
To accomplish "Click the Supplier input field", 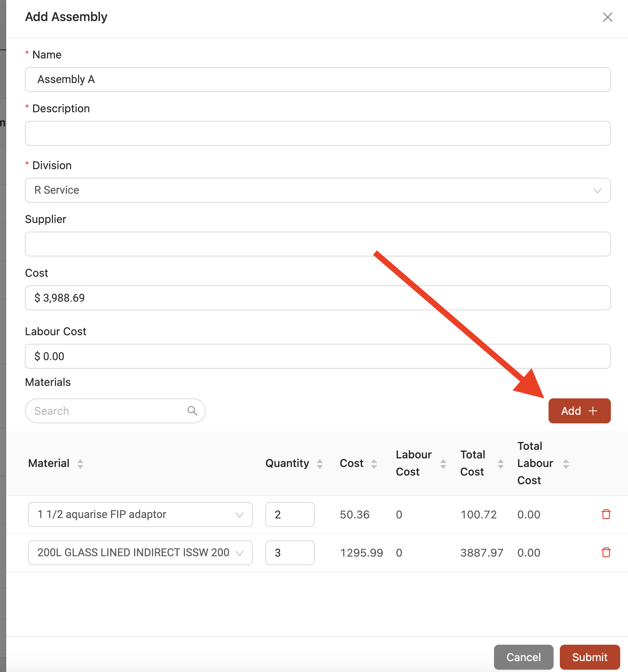I will pyautogui.click(x=318, y=244).
